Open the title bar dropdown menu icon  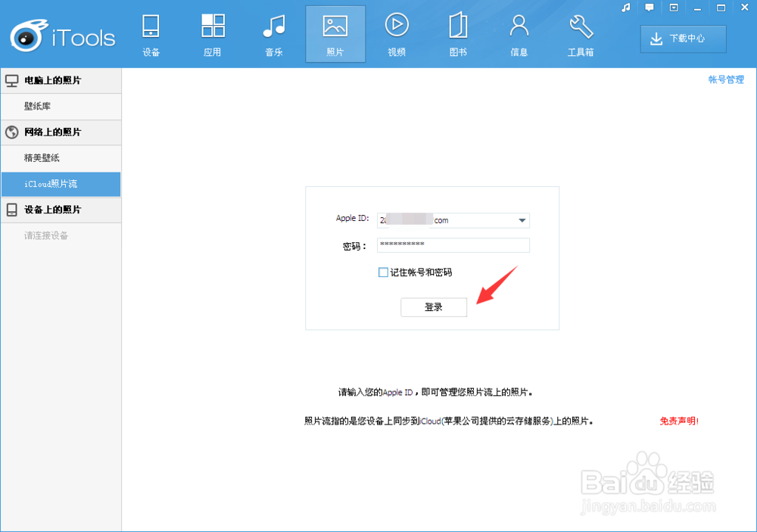click(x=674, y=8)
